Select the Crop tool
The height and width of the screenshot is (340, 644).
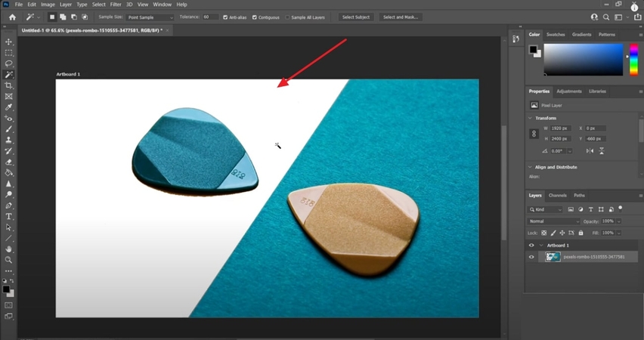9,86
